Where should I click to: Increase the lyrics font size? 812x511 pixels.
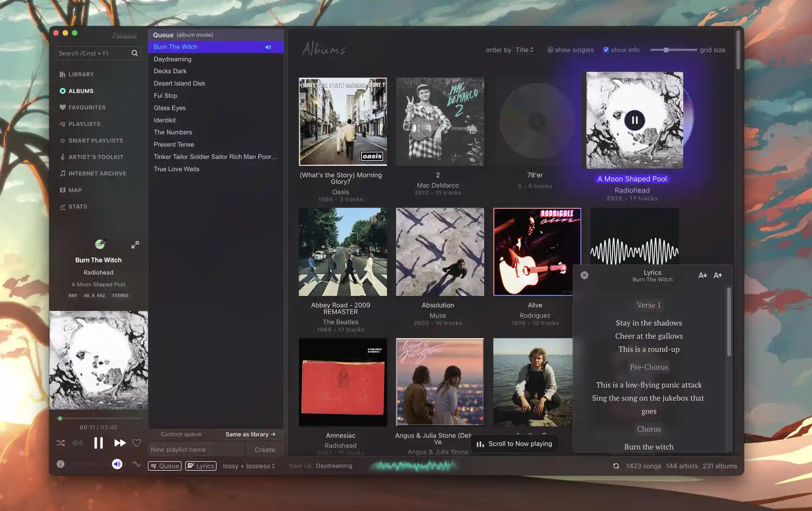(718, 276)
